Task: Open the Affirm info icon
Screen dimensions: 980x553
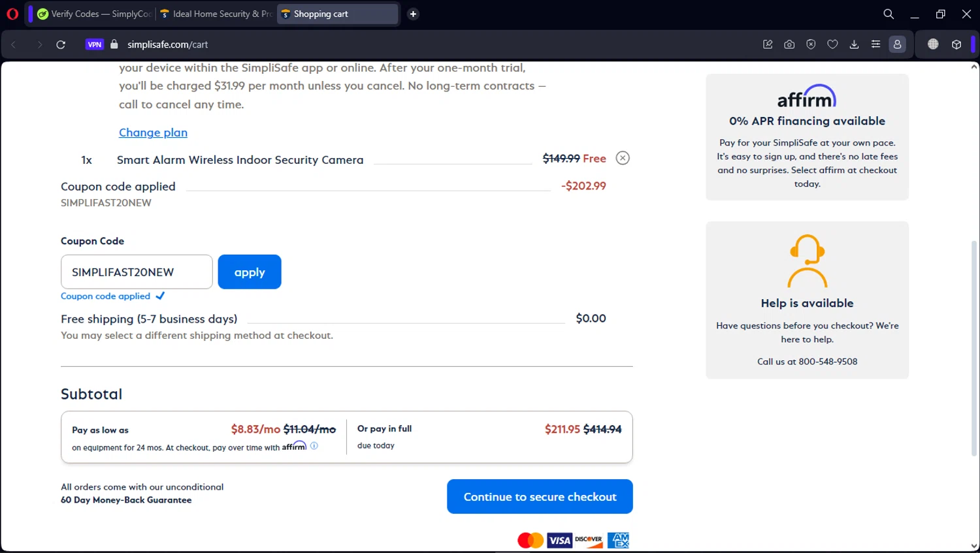Action: click(x=314, y=446)
